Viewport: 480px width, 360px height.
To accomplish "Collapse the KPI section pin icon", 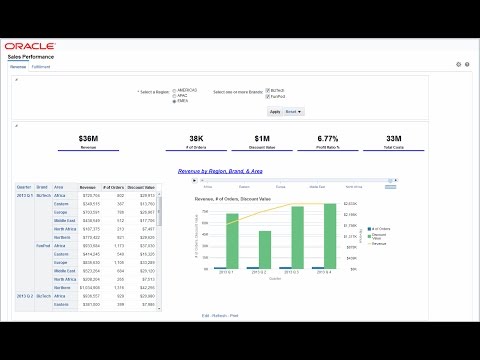I will (16, 126).
